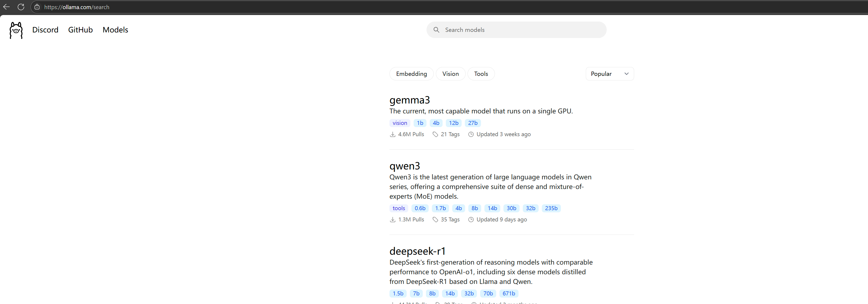868x304 pixels.
Task: Click the qwen3 tags icon
Action: coord(435,220)
